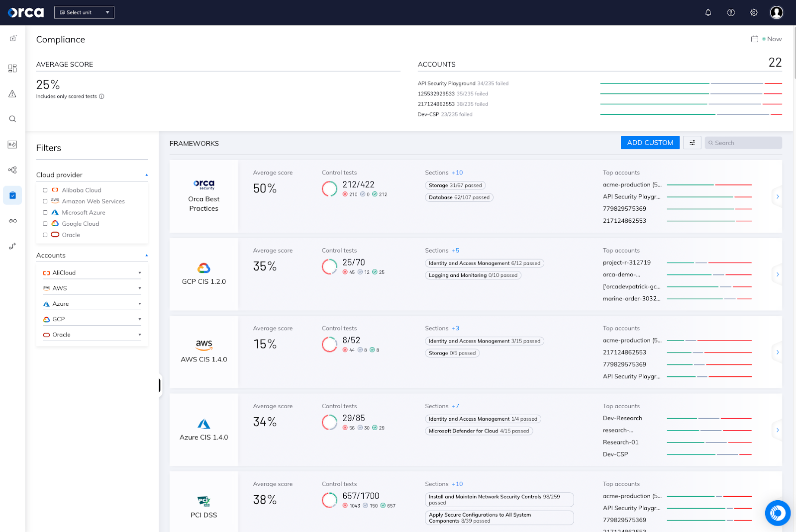Click the notification bell in the top bar

[x=708, y=12]
